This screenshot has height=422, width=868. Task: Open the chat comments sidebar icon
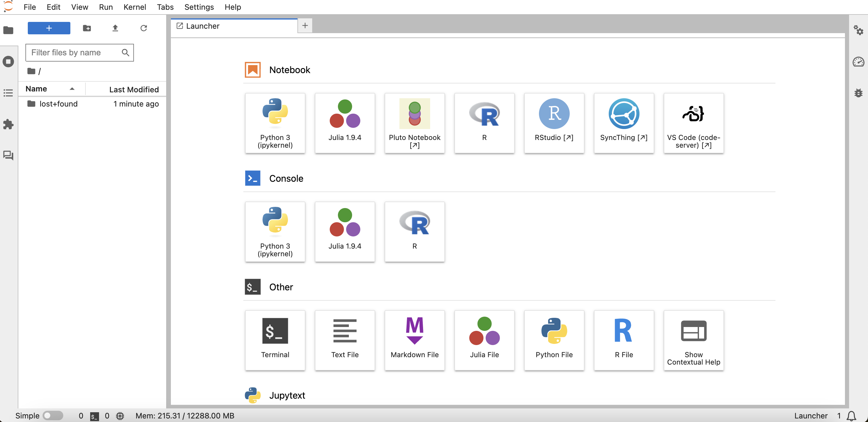[x=8, y=155]
